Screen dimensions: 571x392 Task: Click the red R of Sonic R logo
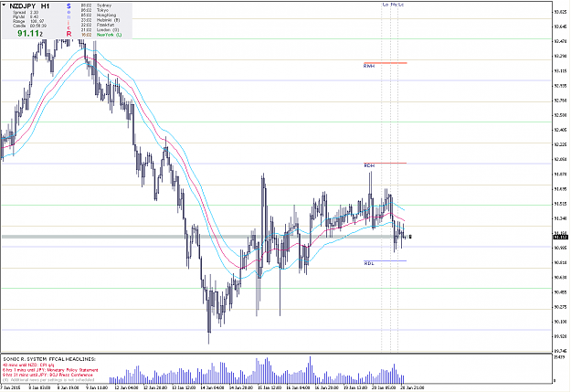[69, 34]
